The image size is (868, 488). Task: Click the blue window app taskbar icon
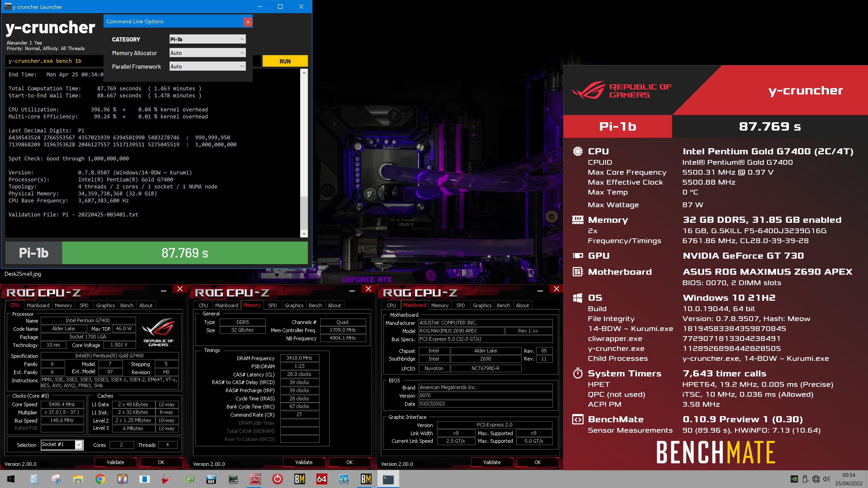144,479
